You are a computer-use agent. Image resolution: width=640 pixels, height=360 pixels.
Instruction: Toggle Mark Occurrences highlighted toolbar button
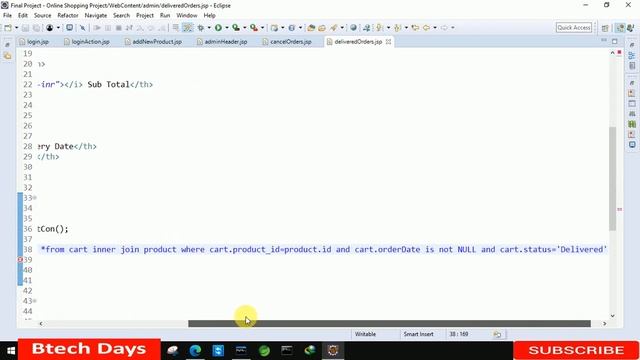pyautogui.click(x=188, y=28)
